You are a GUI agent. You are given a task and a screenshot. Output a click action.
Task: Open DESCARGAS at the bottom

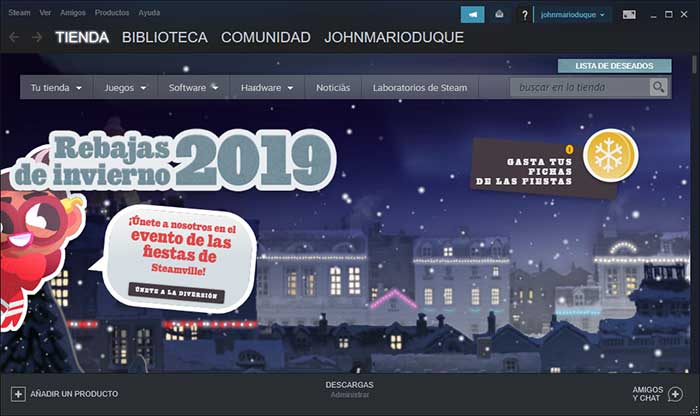click(x=350, y=385)
